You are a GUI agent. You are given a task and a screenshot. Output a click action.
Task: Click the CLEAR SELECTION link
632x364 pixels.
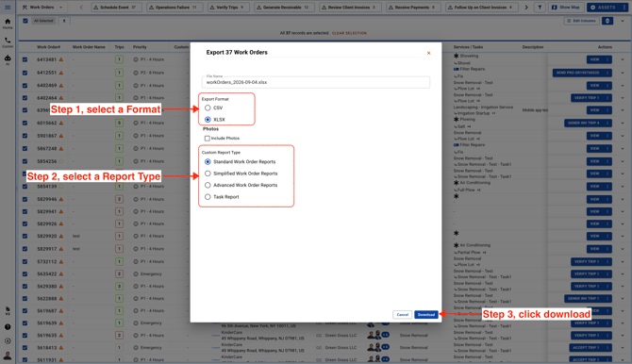[x=349, y=33]
